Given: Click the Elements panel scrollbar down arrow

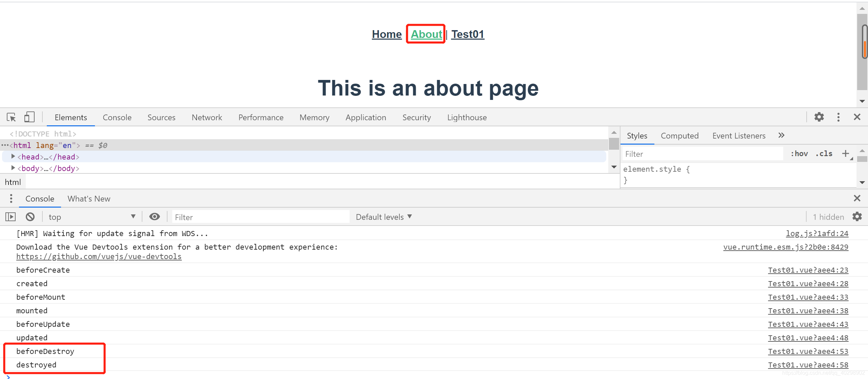Looking at the screenshot, I should coord(614,167).
